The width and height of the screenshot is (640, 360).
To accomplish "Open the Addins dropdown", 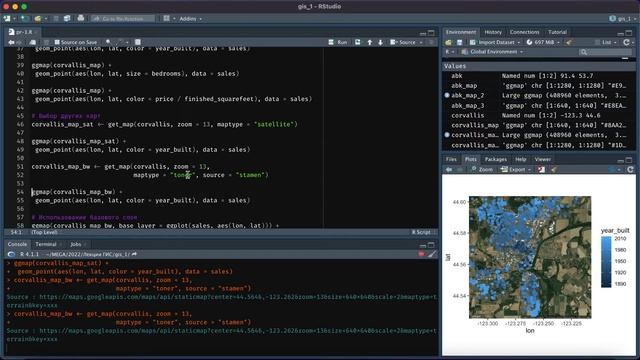I will click(190, 18).
